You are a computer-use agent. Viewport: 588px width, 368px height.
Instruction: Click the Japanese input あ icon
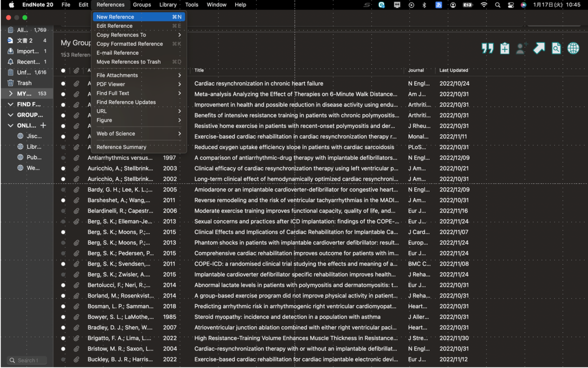point(439,5)
